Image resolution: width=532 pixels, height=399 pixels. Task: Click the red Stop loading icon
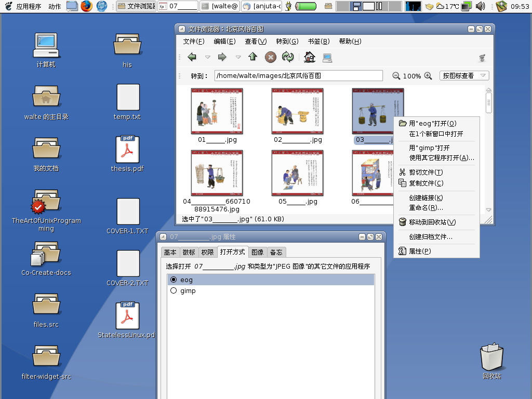tap(271, 57)
